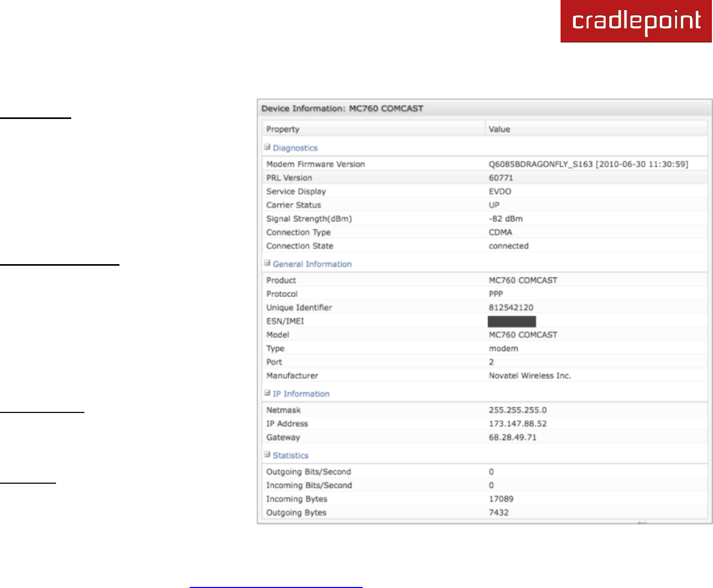Image resolution: width=713 pixels, height=588 pixels.
Task: Select MC760 COMCAST in the Model row
Action: [x=523, y=335]
